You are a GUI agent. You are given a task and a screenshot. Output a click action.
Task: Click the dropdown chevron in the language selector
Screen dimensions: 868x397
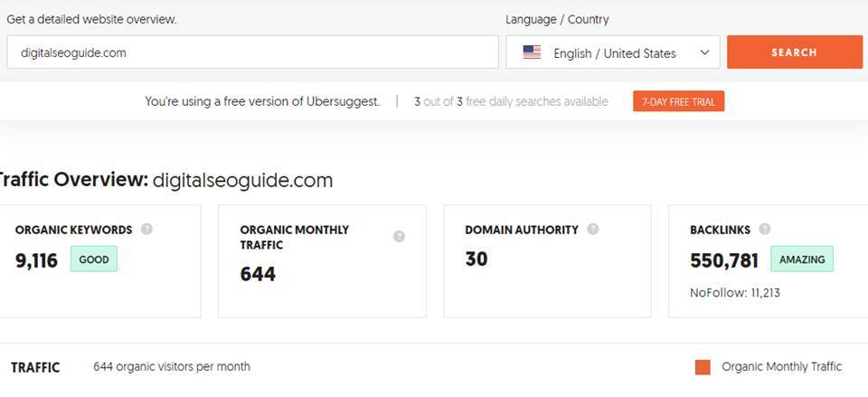pos(704,52)
